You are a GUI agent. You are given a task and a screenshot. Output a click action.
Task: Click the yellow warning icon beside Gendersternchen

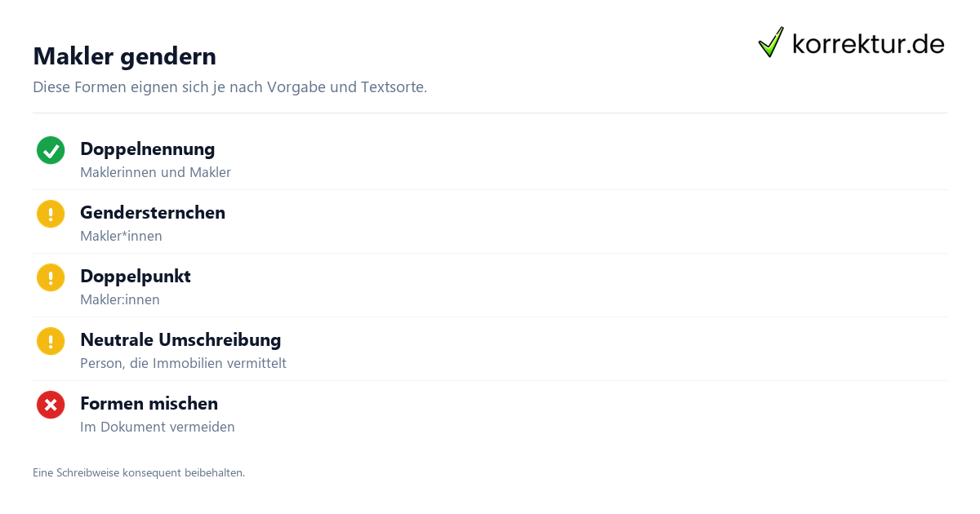coord(51,214)
